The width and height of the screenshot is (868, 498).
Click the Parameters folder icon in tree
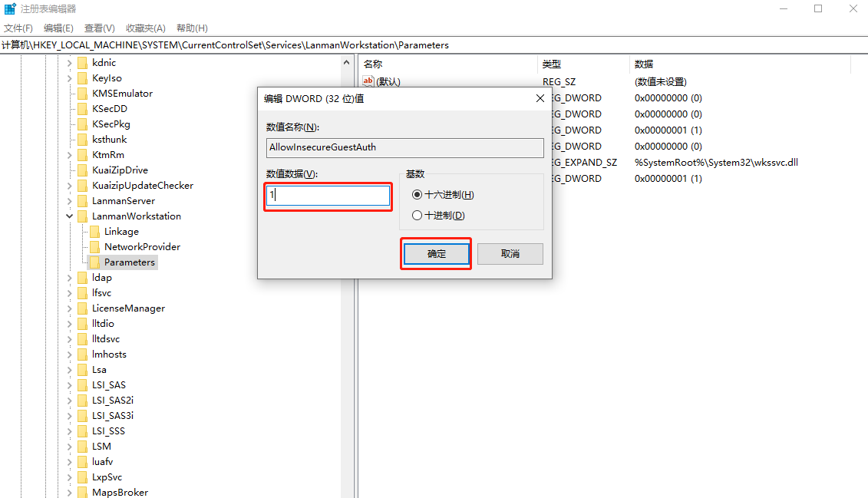click(94, 262)
